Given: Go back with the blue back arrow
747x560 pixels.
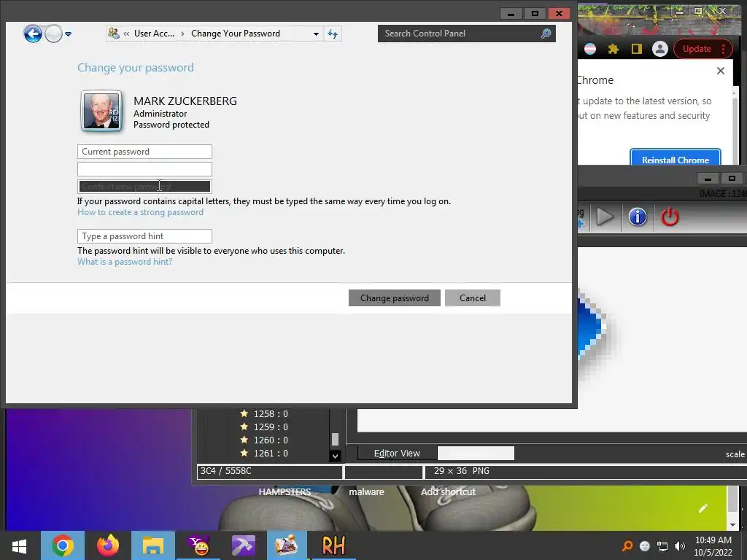Looking at the screenshot, I should point(33,34).
